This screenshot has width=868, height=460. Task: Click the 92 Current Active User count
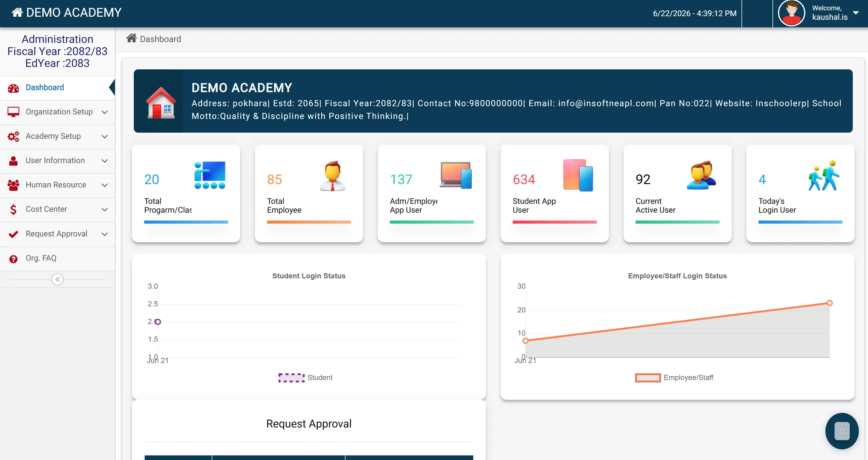click(x=643, y=179)
